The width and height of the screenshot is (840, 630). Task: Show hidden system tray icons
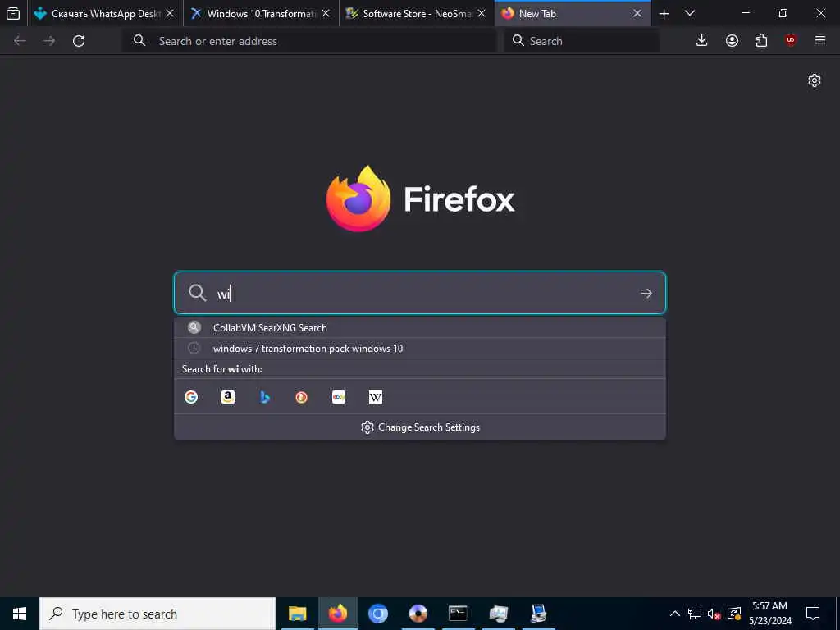click(675, 614)
